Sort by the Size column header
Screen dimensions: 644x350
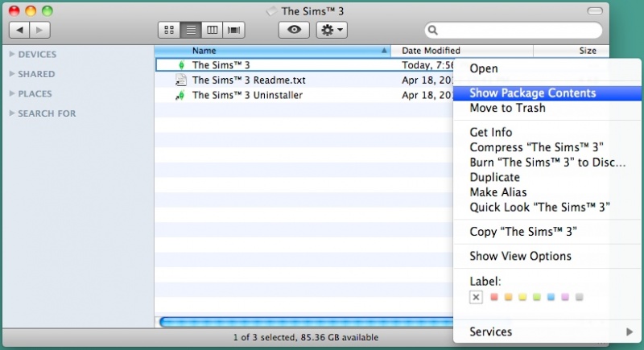[x=572, y=51]
